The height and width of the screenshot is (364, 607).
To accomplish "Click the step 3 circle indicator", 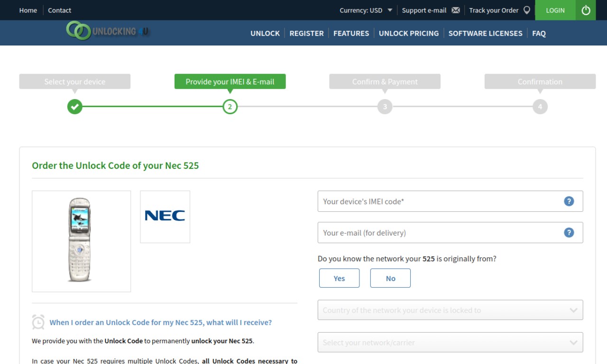I will pyautogui.click(x=385, y=107).
